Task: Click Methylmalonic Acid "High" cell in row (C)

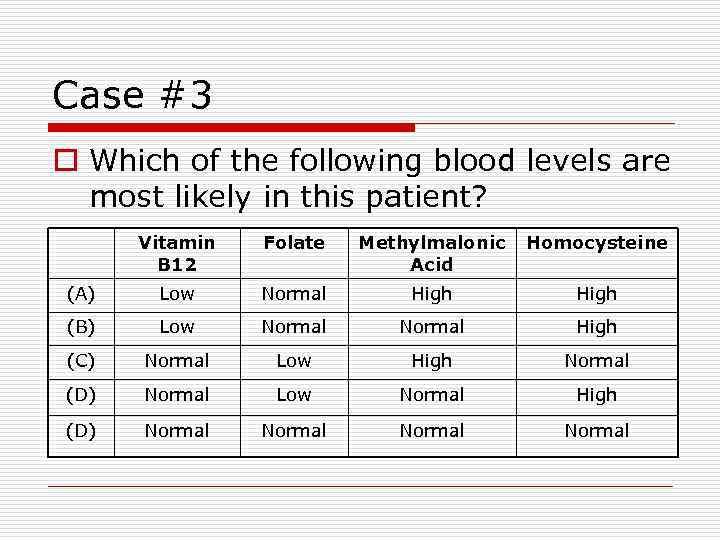Action: click(432, 361)
